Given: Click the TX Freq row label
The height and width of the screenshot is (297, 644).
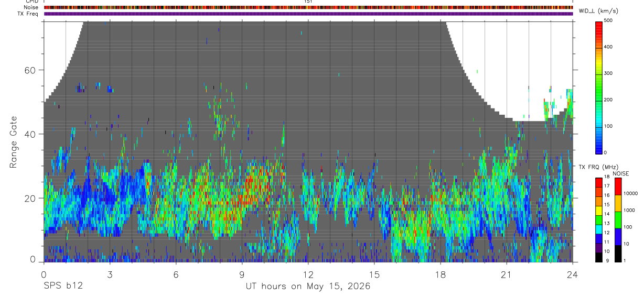Looking at the screenshot, I should [x=28, y=14].
